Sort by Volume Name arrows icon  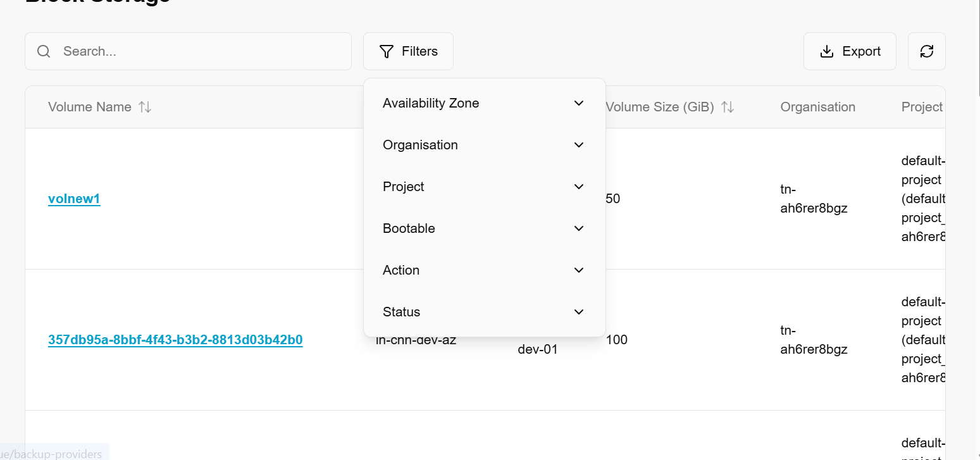[x=145, y=107]
